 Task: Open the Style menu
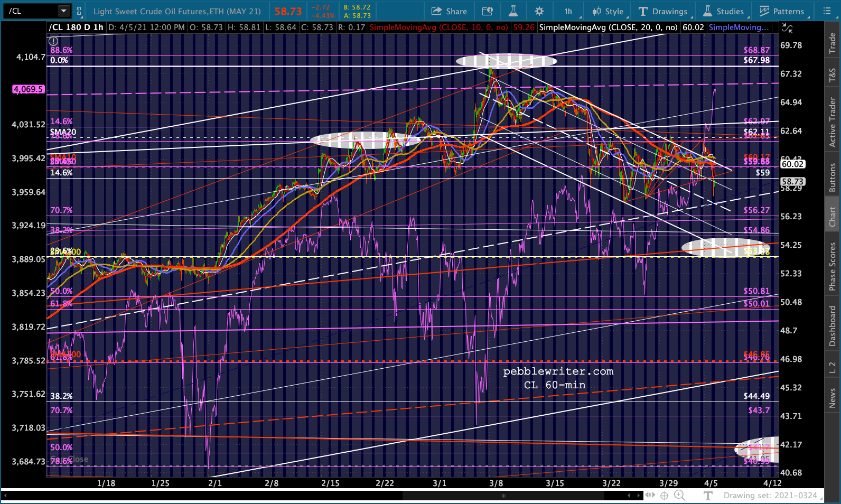pyautogui.click(x=608, y=11)
